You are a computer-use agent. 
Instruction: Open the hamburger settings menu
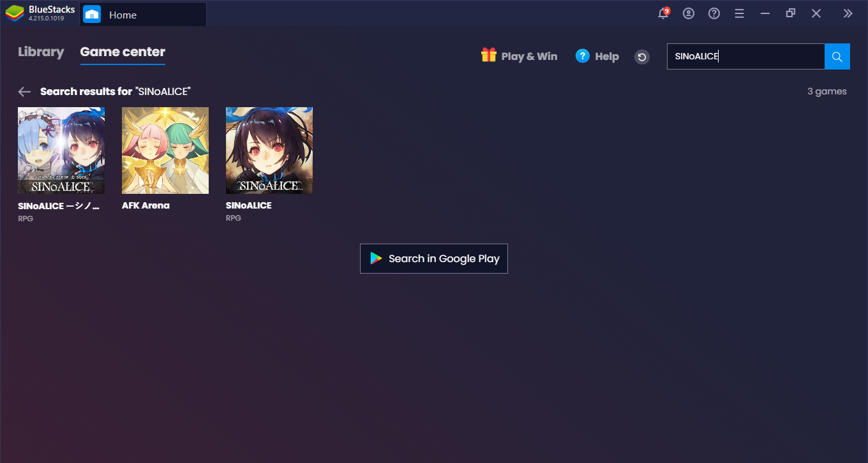tap(740, 13)
